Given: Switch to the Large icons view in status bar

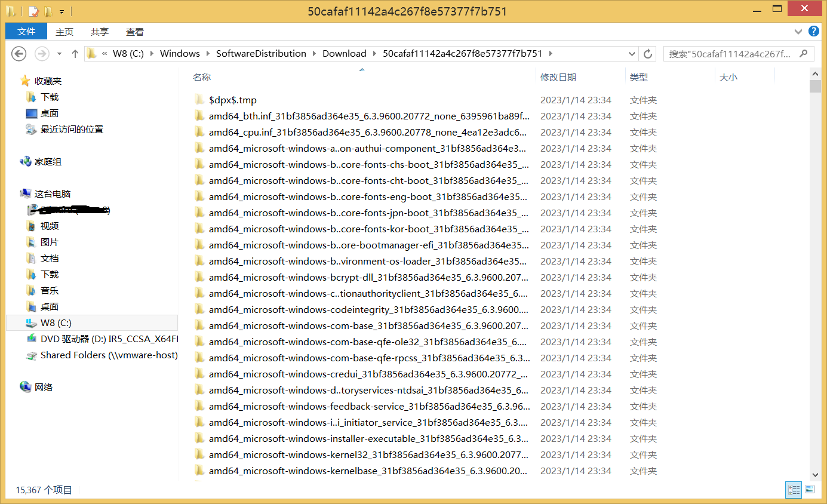Looking at the screenshot, I should pyautogui.click(x=810, y=490).
